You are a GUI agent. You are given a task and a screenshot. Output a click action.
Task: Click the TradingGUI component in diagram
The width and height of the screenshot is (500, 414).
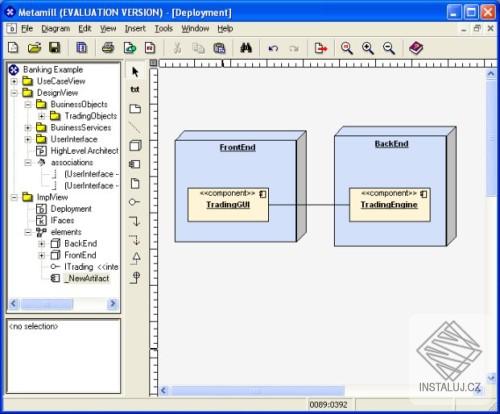(228, 205)
